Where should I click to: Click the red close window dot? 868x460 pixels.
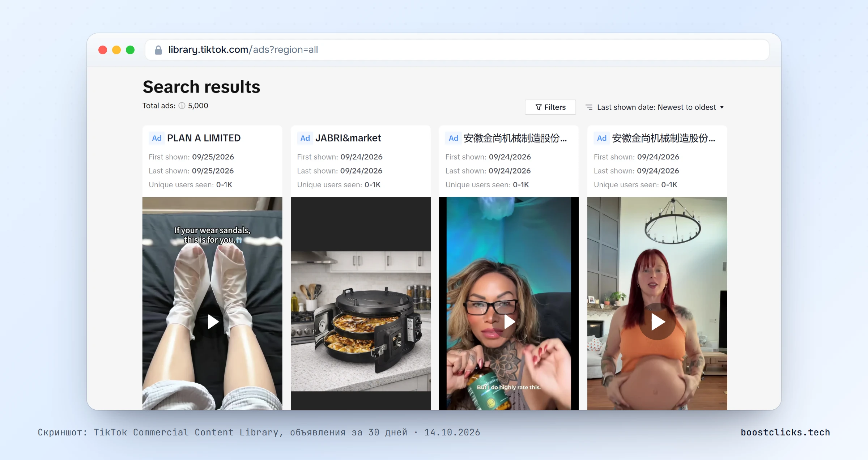point(103,50)
